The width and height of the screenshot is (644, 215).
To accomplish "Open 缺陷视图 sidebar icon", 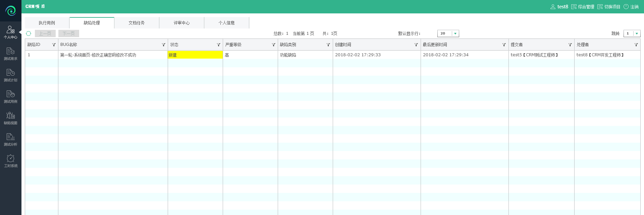I will pyautogui.click(x=10, y=118).
